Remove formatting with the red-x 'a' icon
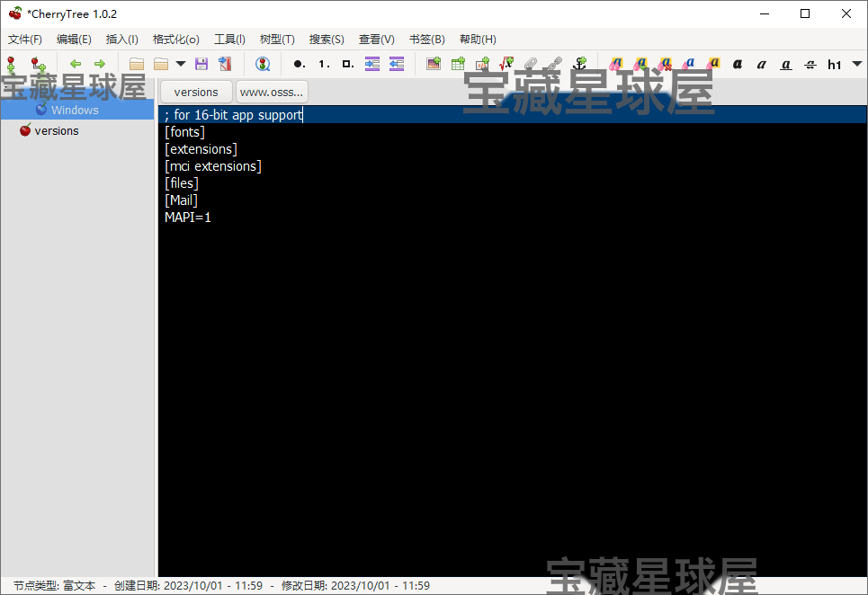 click(x=665, y=64)
